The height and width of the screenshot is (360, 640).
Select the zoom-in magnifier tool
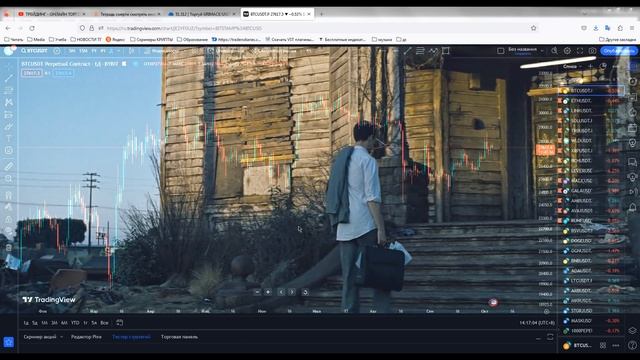9,179
